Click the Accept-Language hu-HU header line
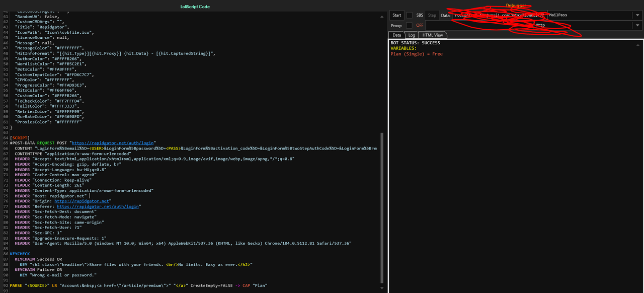Viewport: 644px width, 293px height. tap(61, 169)
